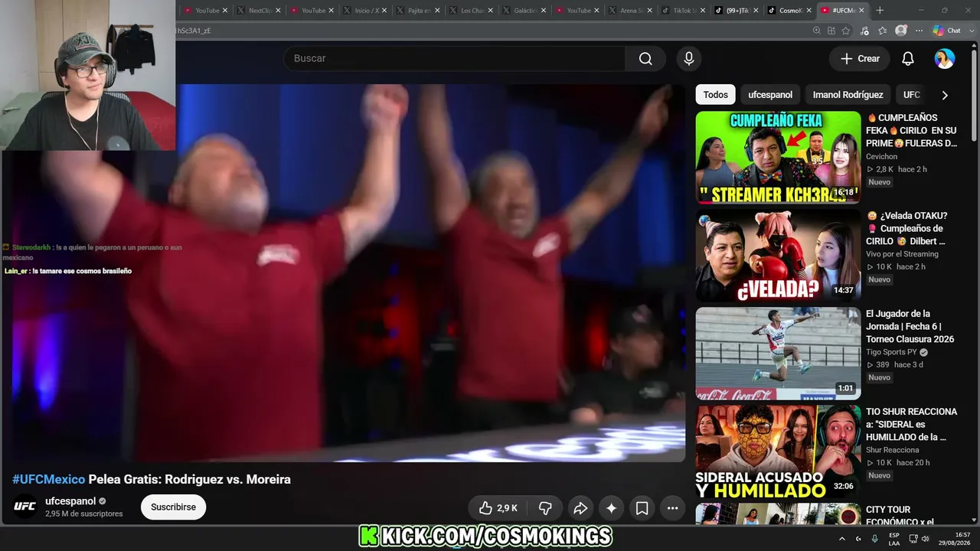Like the Rodriguez vs. Moreira video
The image size is (980, 551).
[x=498, y=508]
